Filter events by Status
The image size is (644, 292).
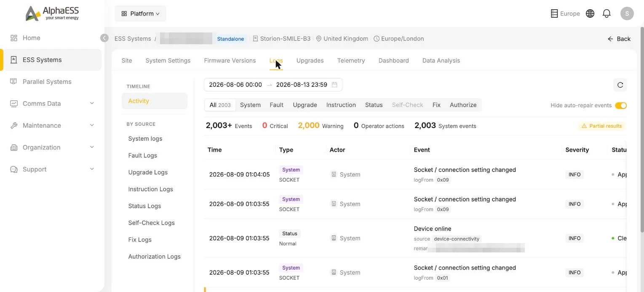point(374,105)
